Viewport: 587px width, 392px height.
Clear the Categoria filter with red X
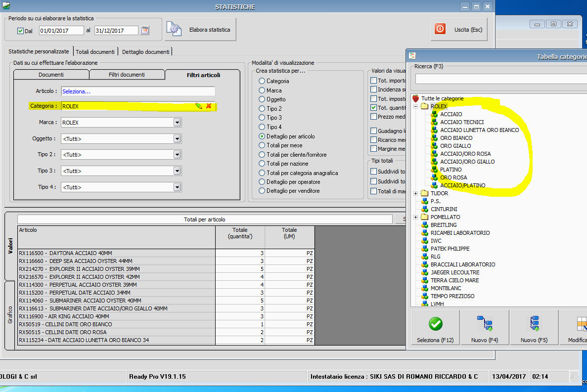[x=209, y=106]
